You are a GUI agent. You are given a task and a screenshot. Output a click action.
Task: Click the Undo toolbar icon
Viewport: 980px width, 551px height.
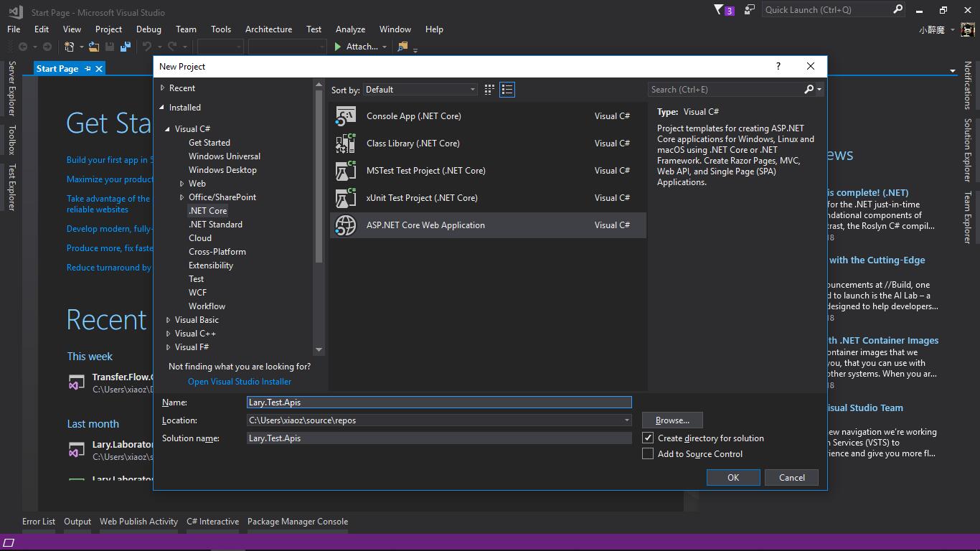coord(147,47)
